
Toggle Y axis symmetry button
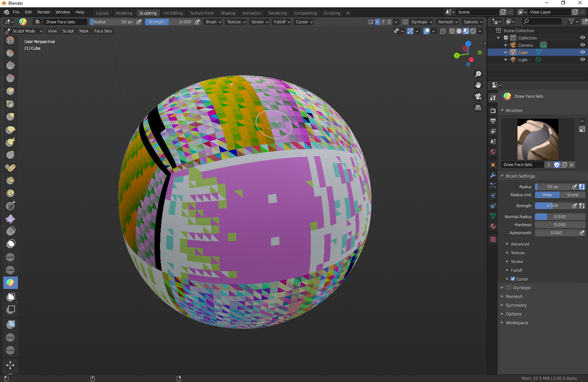(x=383, y=22)
